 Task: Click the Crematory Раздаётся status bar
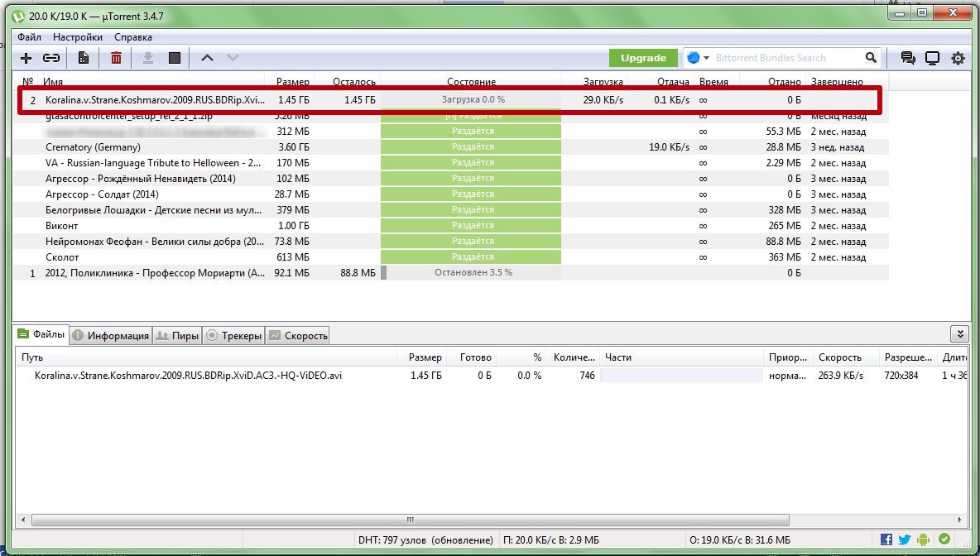point(471,146)
